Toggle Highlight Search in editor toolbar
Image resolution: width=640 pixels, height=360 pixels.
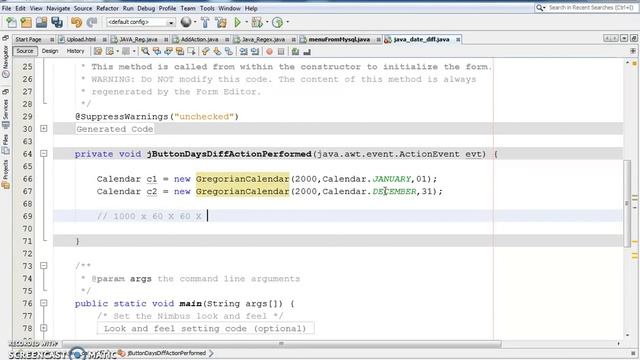(x=180, y=51)
